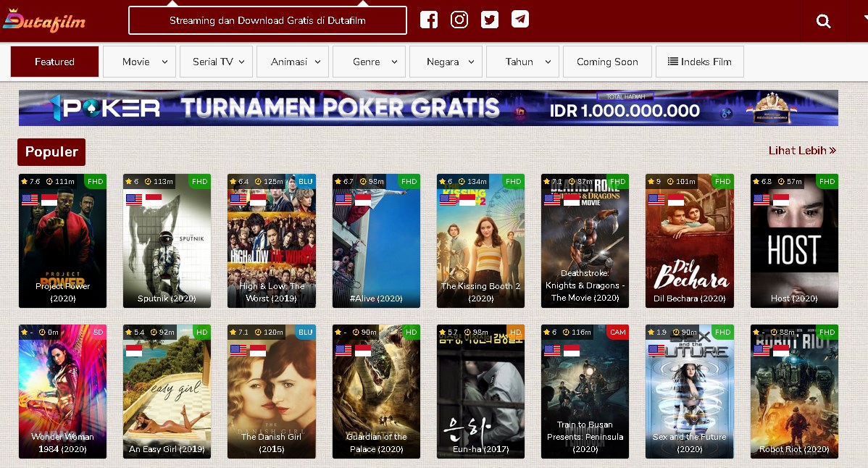Open An Easy Girl (2019) poster

pyautogui.click(x=167, y=392)
